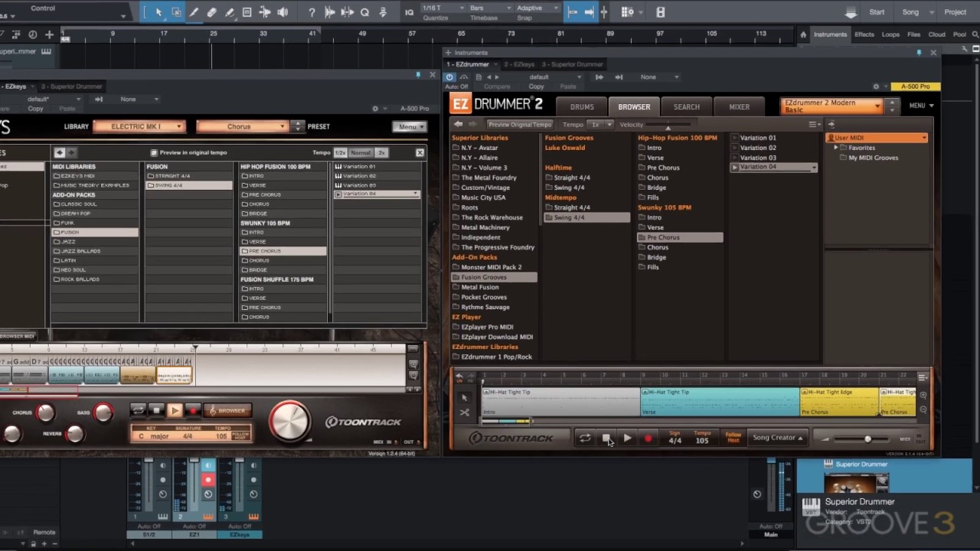This screenshot has height=551, width=980.
Task: Open the Files tab in the browser panel
Action: (913, 34)
